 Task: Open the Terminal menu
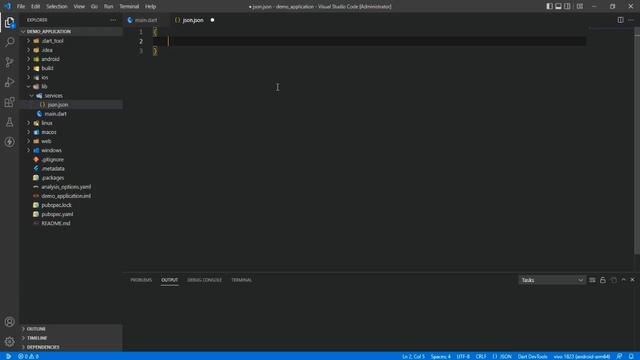coord(129,7)
